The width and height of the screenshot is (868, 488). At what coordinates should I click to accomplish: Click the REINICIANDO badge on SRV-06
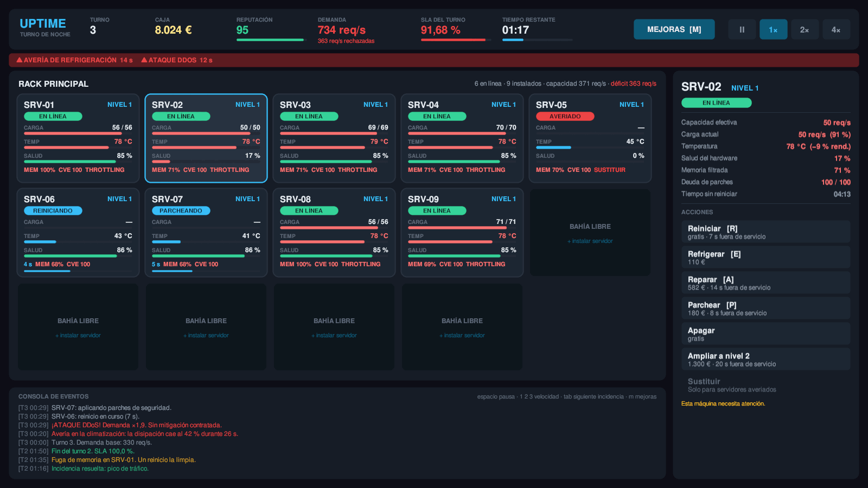53,211
